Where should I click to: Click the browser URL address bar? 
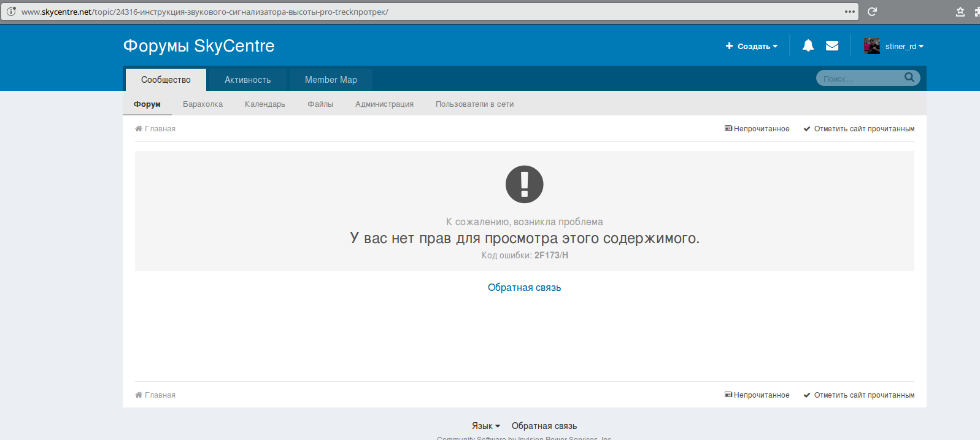[x=430, y=12]
